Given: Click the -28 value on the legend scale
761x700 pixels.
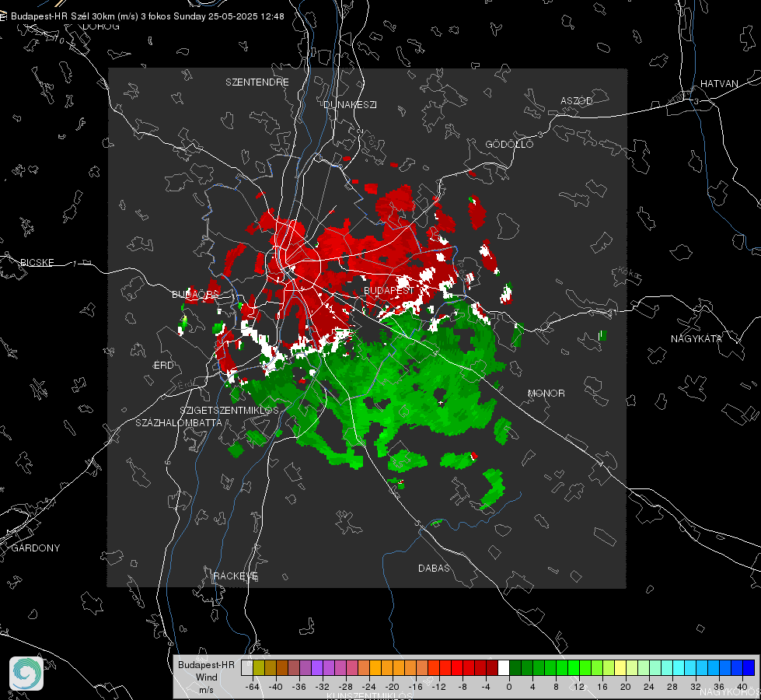Looking at the screenshot, I should click(346, 687).
